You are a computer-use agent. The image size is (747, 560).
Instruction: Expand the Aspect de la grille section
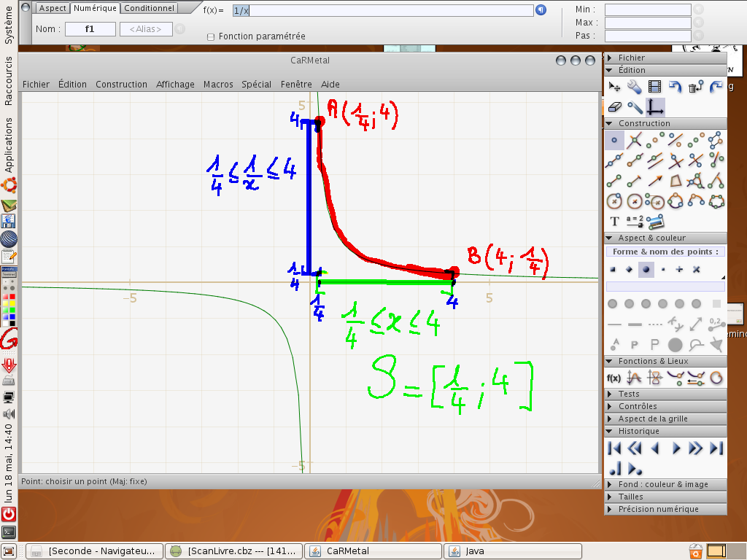tap(652, 419)
